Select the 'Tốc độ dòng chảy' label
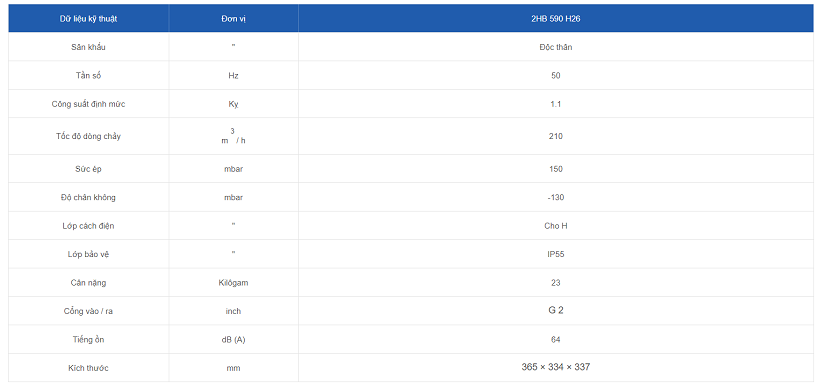This screenshot has height=388, width=820. (88, 136)
